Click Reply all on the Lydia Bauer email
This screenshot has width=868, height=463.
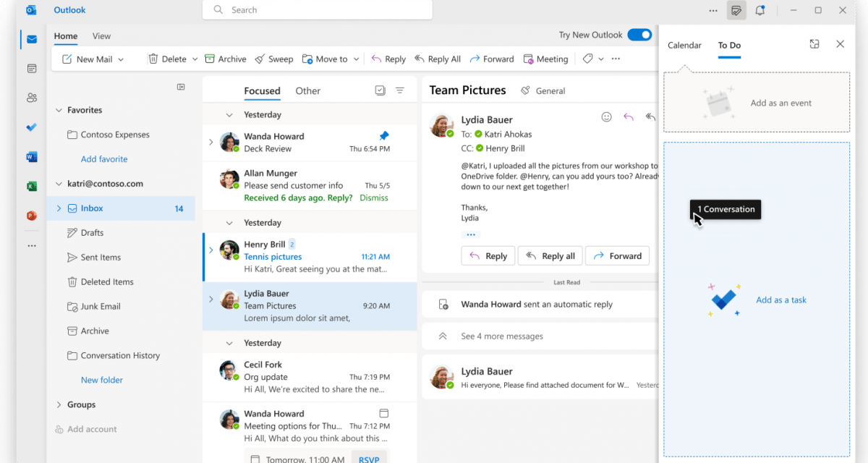point(550,255)
